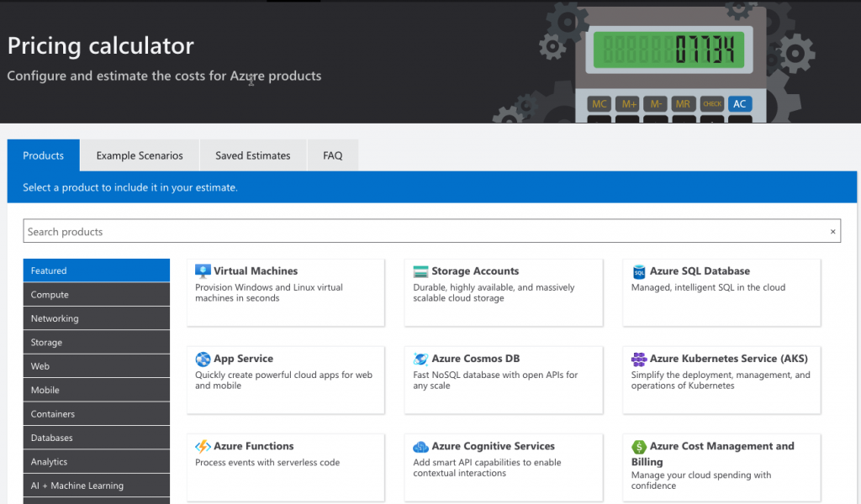The image size is (861, 504).
Task: Click "Select a product to include" instruction text
Action: point(130,187)
